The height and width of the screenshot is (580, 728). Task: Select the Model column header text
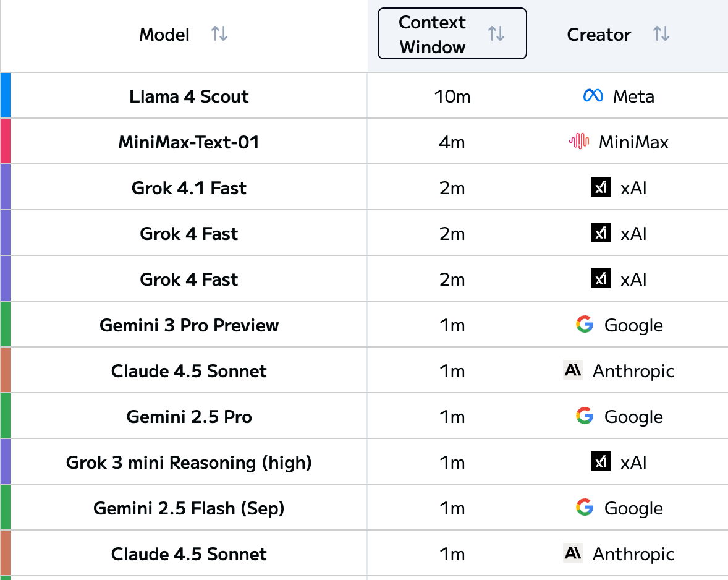click(164, 35)
